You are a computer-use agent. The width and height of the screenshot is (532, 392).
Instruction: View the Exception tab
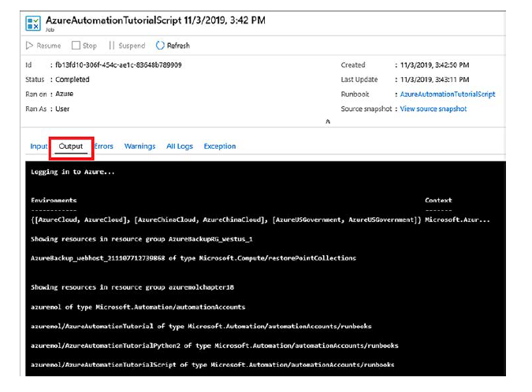(x=220, y=146)
